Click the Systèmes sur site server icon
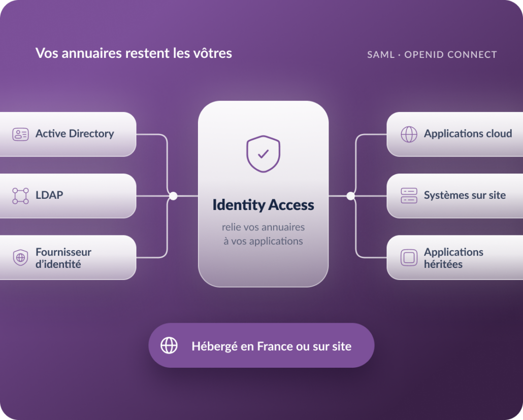 (x=409, y=196)
